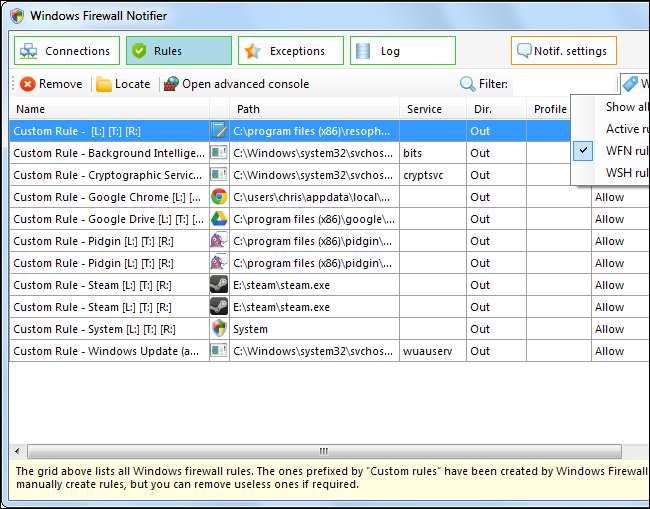
Task: Click the first Steam icon in the rules list
Action: pos(218,284)
